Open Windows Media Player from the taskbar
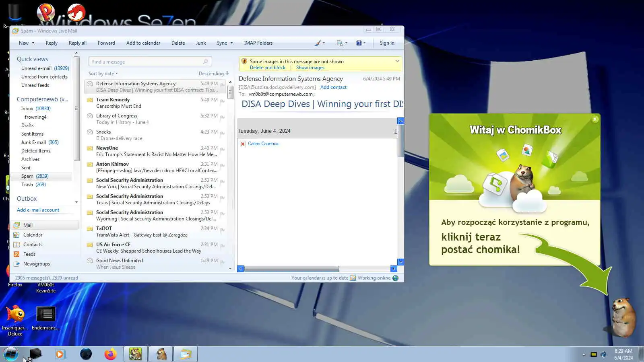 60,354
